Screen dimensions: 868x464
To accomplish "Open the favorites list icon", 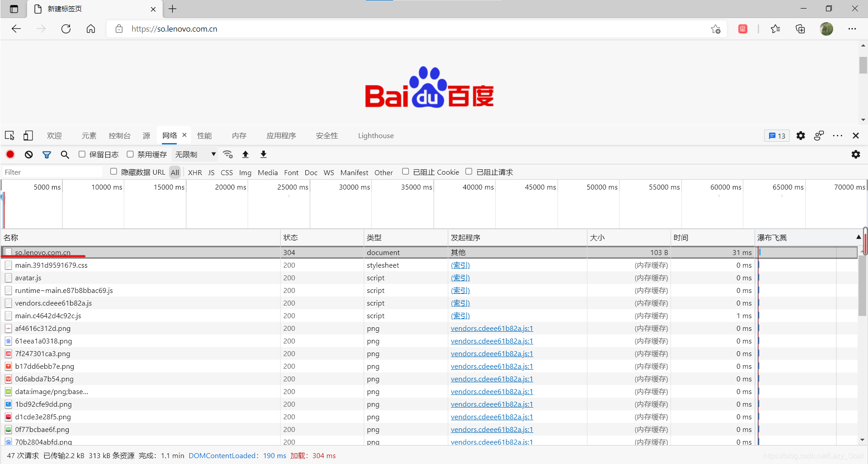I will [775, 29].
